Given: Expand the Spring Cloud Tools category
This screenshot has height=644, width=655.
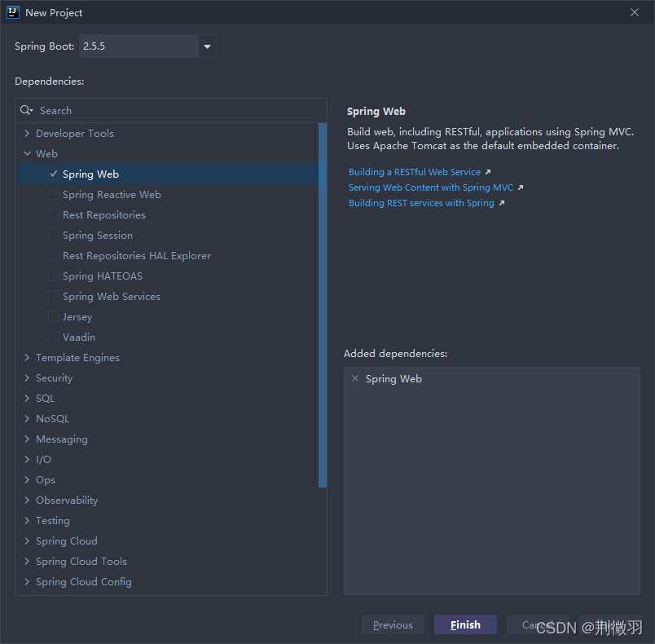Looking at the screenshot, I should pyautogui.click(x=27, y=561).
